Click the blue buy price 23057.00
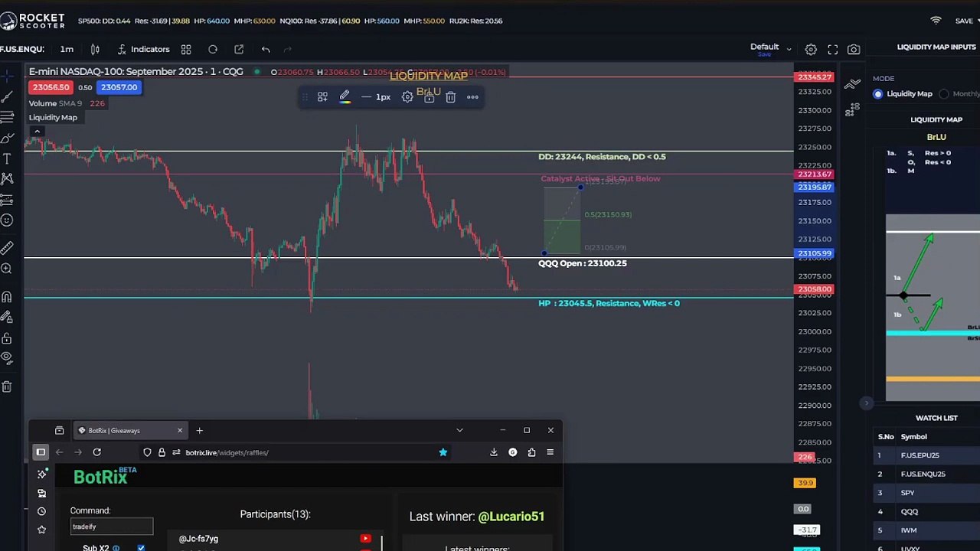 click(x=119, y=87)
